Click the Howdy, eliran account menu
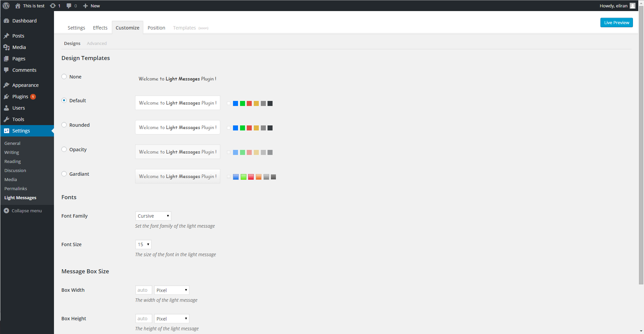This screenshot has width=644, height=334. pyautogui.click(x=617, y=6)
